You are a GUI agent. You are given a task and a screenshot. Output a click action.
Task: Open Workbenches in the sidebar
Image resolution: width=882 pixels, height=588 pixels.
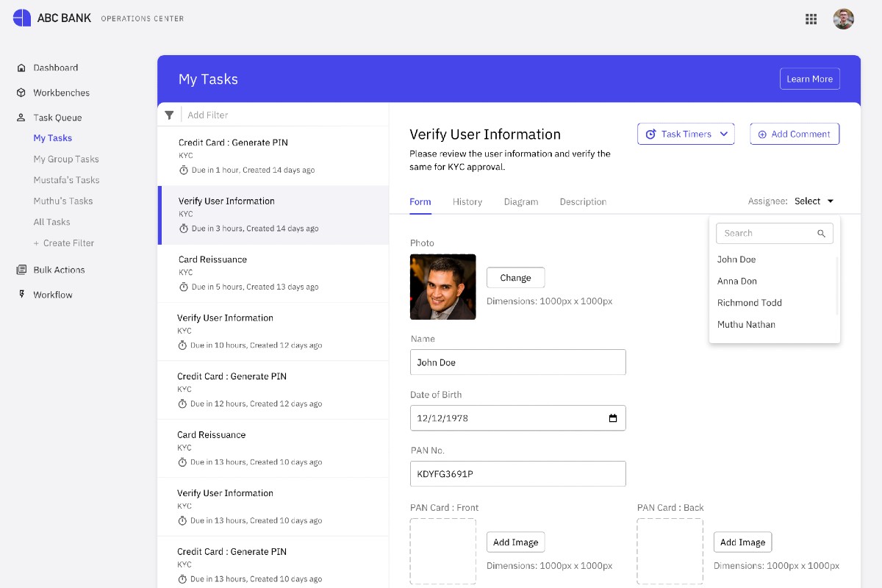[x=61, y=93]
